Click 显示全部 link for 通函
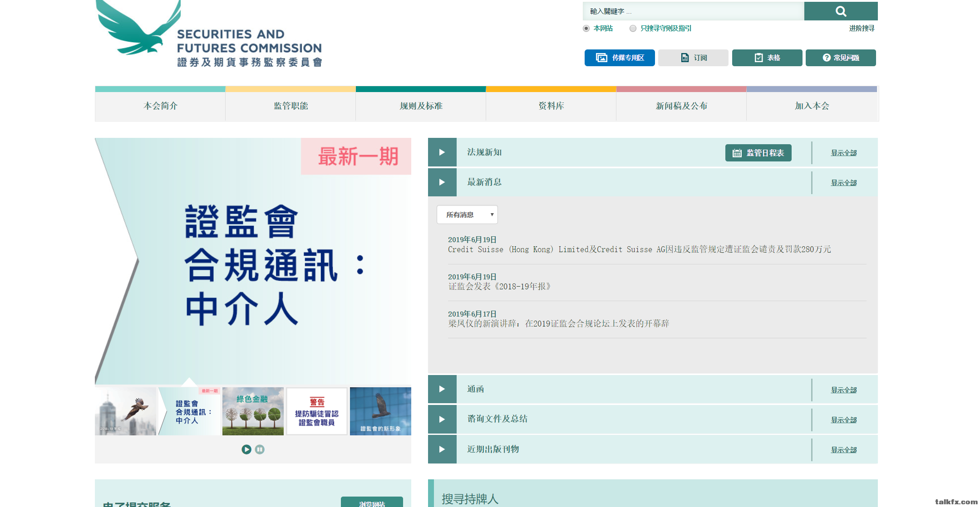The image size is (980, 507). click(x=844, y=390)
